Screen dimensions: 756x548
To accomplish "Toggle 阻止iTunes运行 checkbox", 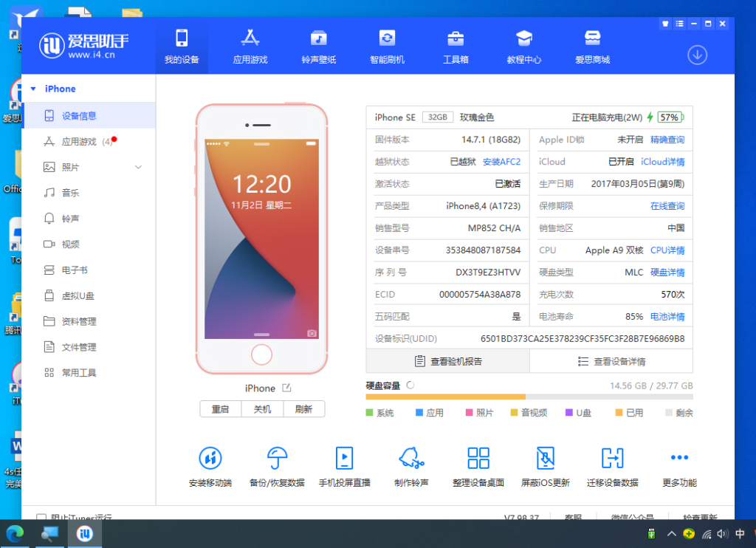I will coord(41,516).
